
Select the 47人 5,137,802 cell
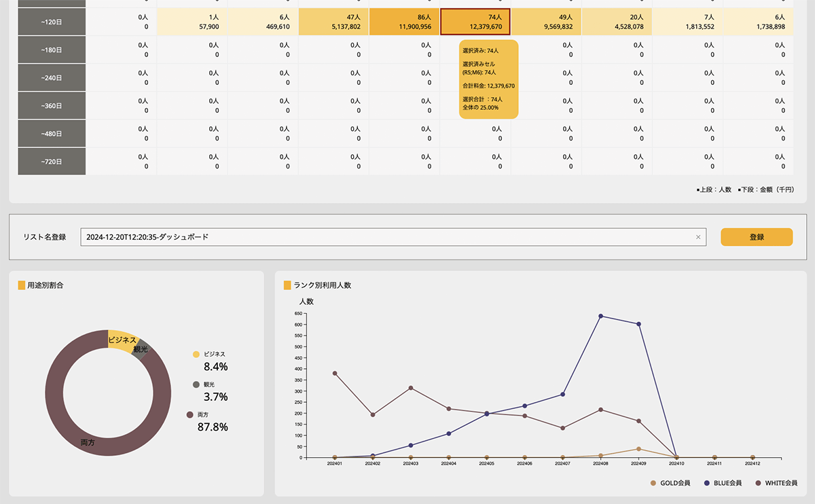point(333,22)
